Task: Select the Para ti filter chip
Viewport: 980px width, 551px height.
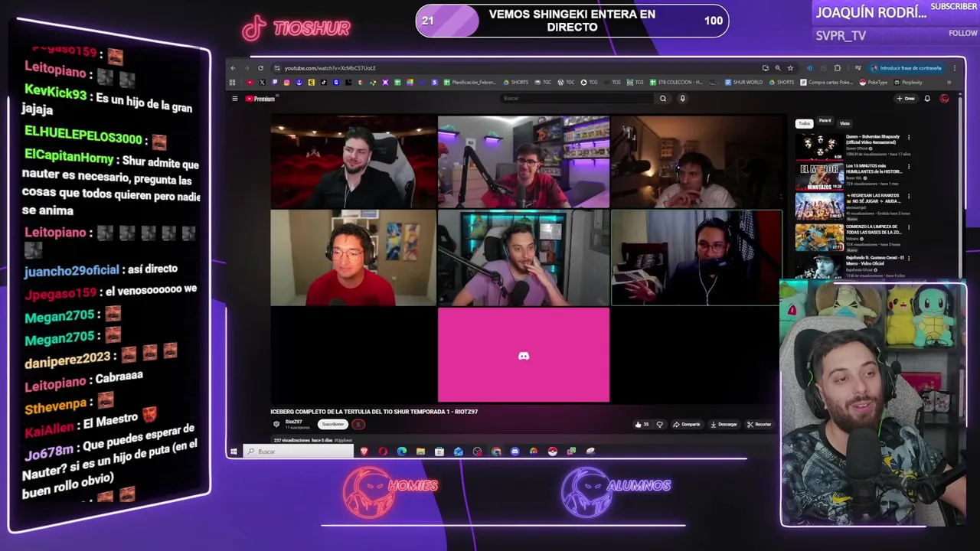Action: pyautogui.click(x=825, y=122)
